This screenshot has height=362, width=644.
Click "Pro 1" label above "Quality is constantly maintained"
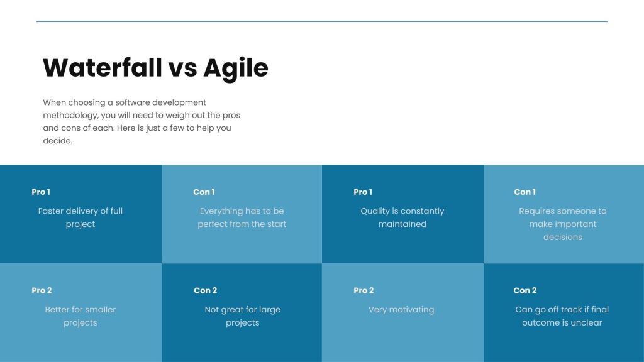(x=363, y=192)
